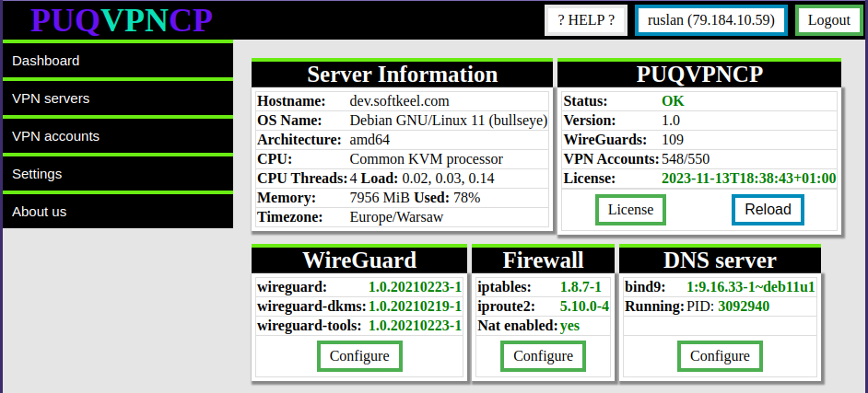Select OS name Debian GNU/Linux 11 (bullseye)
Image resolution: width=868 pixels, height=393 pixels.
pyautogui.click(x=449, y=121)
